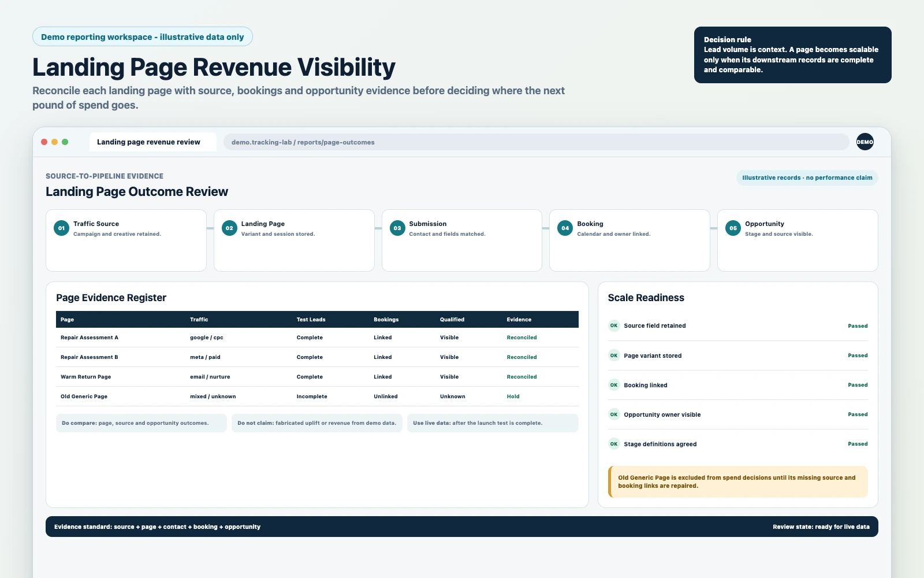Click the mixed / unknown traffic cell
This screenshot has width=924, height=578.
(213, 397)
